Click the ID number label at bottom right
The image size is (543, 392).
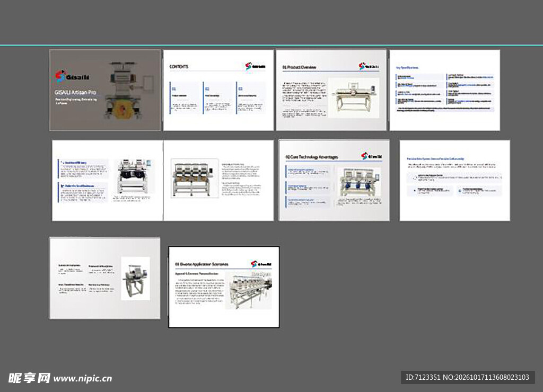pos(468,377)
